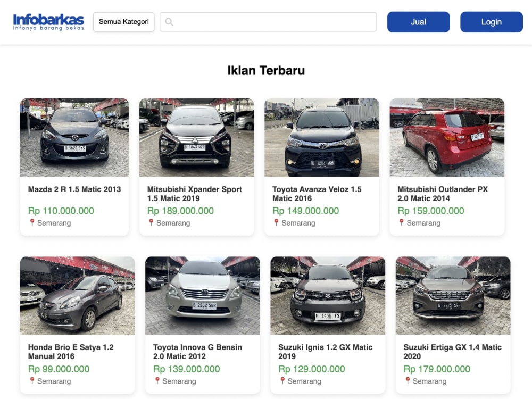Click Semarang text on Suzuki Ertiga card
Viewport: 532px width, 399px height.
pos(429,381)
